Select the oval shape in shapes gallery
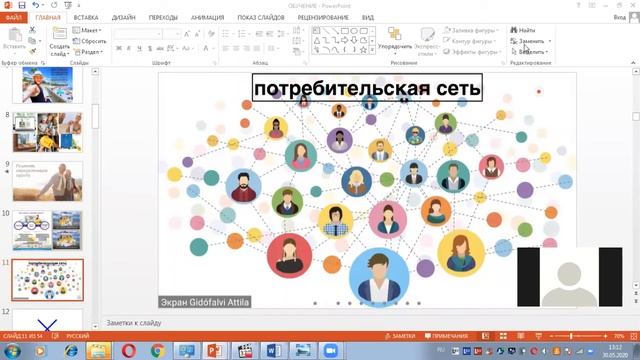Image resolution: width=640 pixels, height=360 pixels. (353, 31)
